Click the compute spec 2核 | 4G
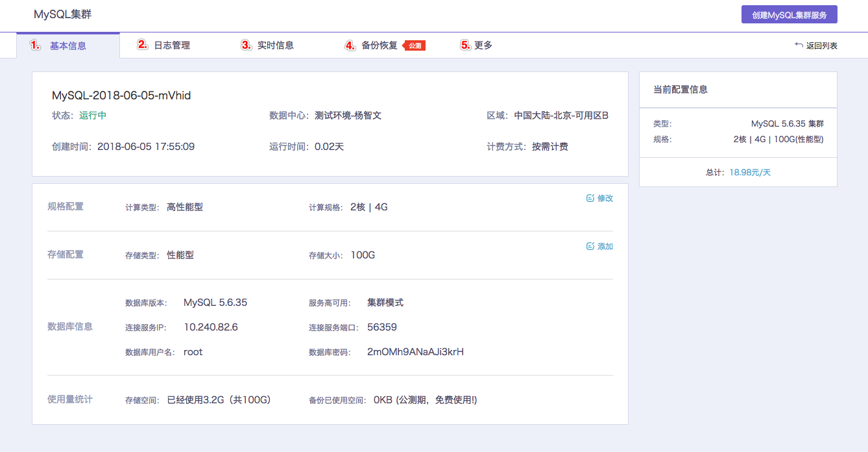 pyautogui.click(x=369, y=207)
